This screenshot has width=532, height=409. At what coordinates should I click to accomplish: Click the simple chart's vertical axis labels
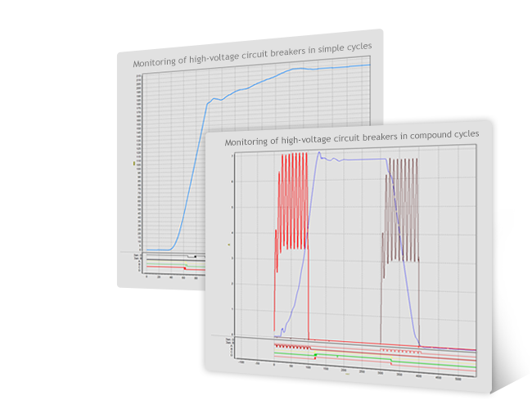(x=140, y=164)
